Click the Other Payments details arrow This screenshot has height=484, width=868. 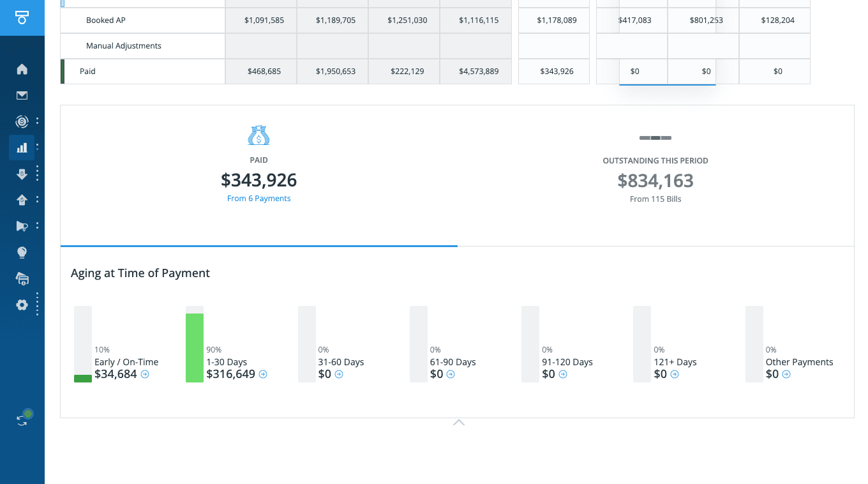(x=786, y=374)
